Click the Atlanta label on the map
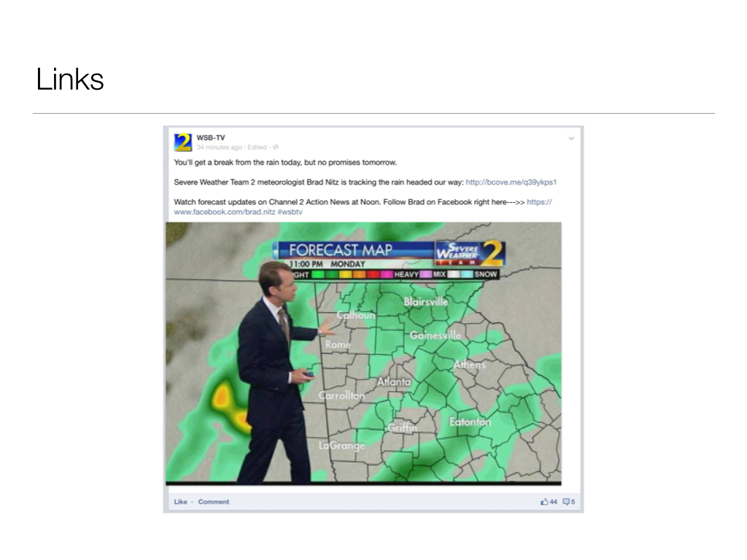The image size is (747, 560). click(393, 381)
